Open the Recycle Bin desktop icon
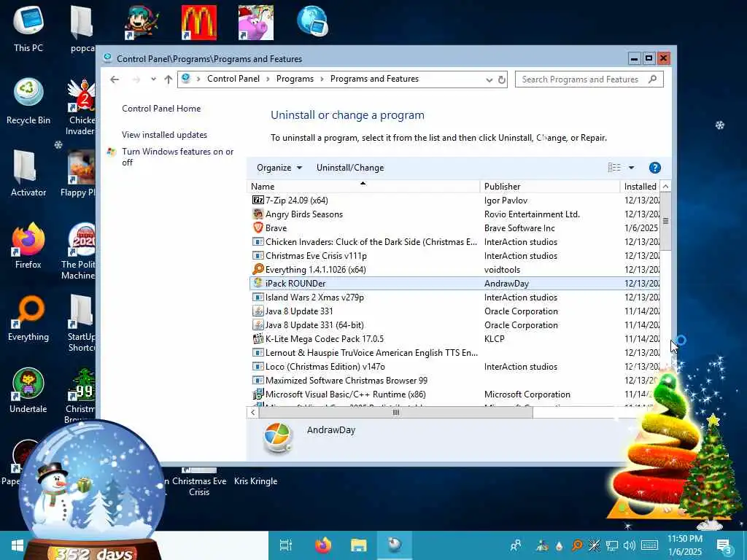The image size is (747, 560). [x=28, y=101]
